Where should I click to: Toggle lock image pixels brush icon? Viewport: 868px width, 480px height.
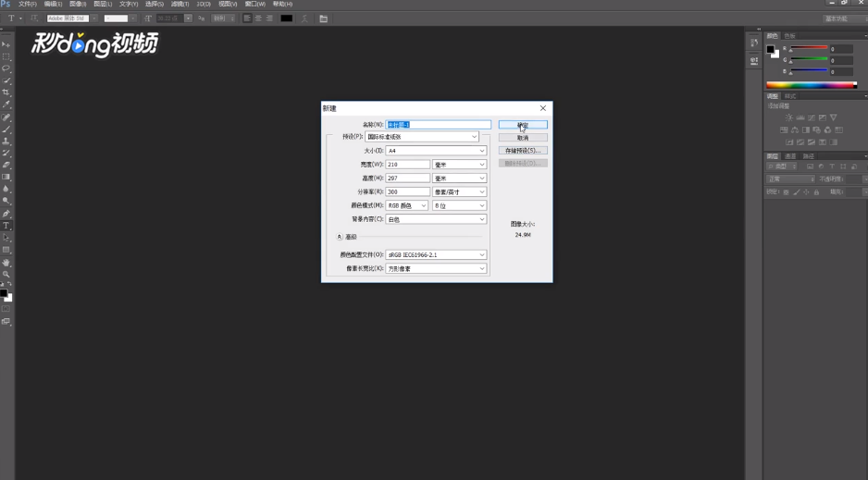pyautogui.click(x=796, y=191)
